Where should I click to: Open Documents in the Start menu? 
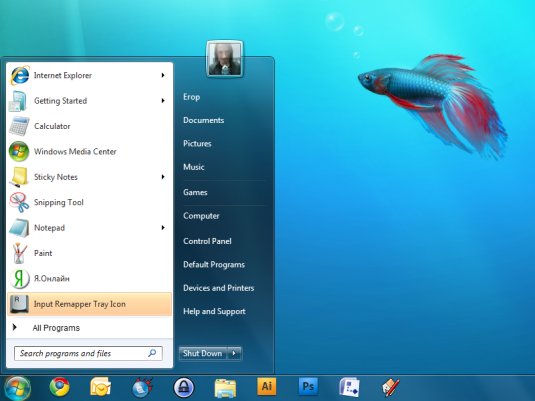click(204, 120)
